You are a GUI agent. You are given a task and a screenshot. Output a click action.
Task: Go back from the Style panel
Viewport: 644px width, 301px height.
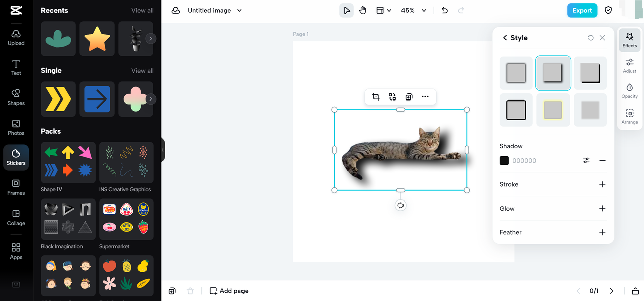[x=505, y=38]
